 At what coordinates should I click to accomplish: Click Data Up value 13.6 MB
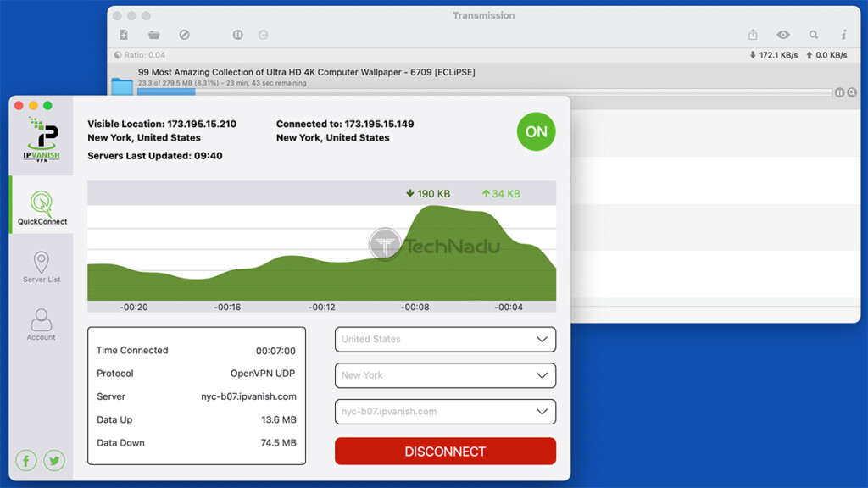coord(278,420)
